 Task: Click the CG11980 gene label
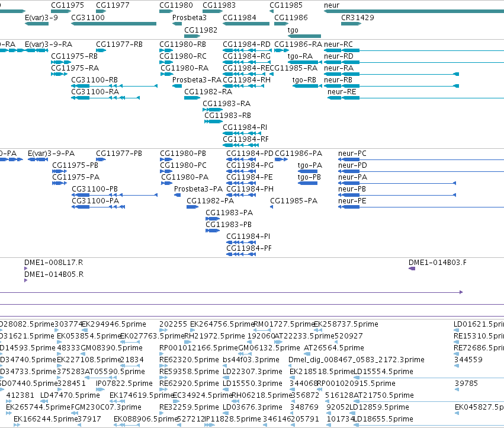[176, 5]
